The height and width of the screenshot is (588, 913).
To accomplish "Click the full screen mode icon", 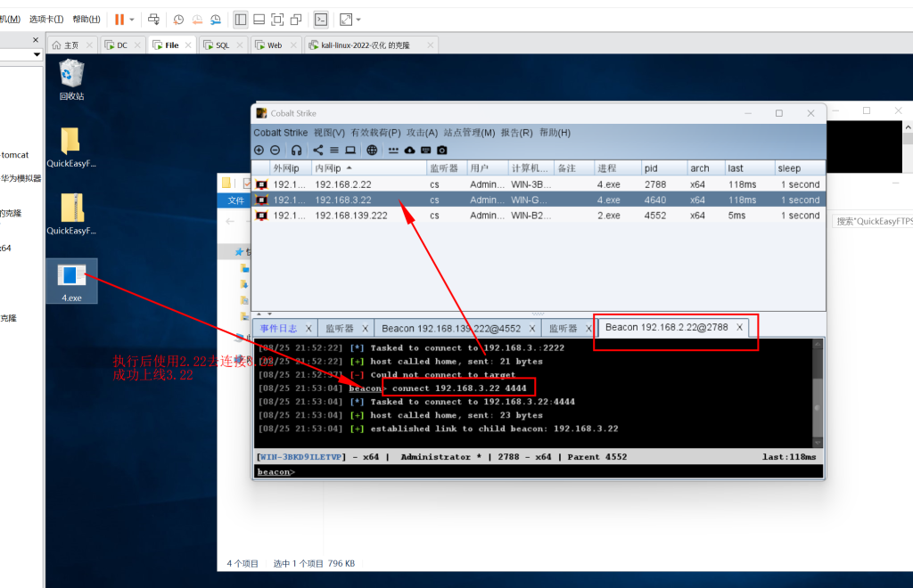I will (x=278, y=20).
